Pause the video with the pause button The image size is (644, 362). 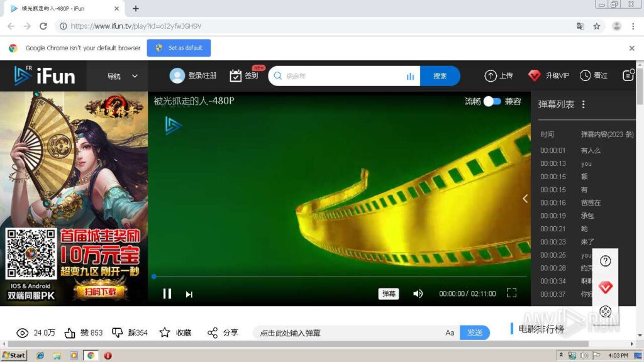coord(167,293)
